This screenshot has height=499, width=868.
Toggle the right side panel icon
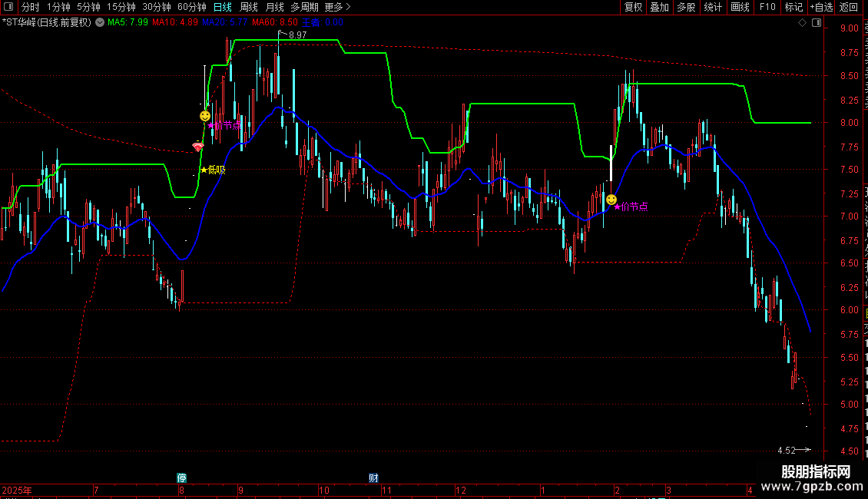(x=817, y=23)
